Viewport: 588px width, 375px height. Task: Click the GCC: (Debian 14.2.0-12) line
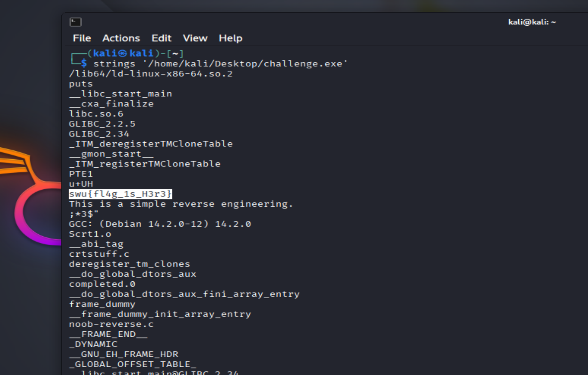click(x=160, y=224)
